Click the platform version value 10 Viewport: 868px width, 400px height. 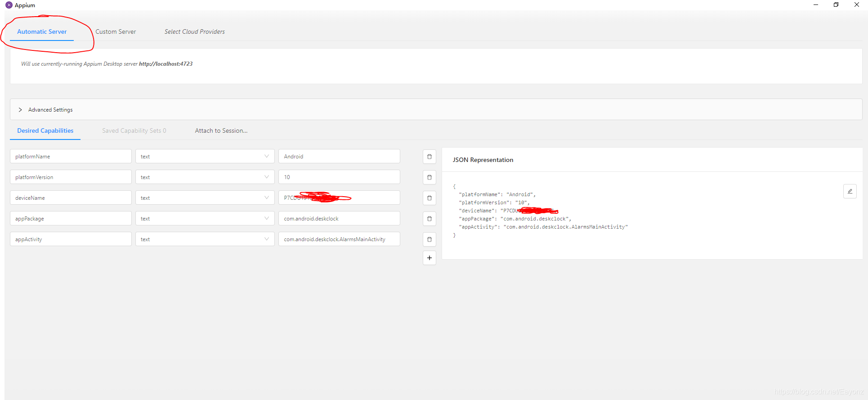coord(339,177)
